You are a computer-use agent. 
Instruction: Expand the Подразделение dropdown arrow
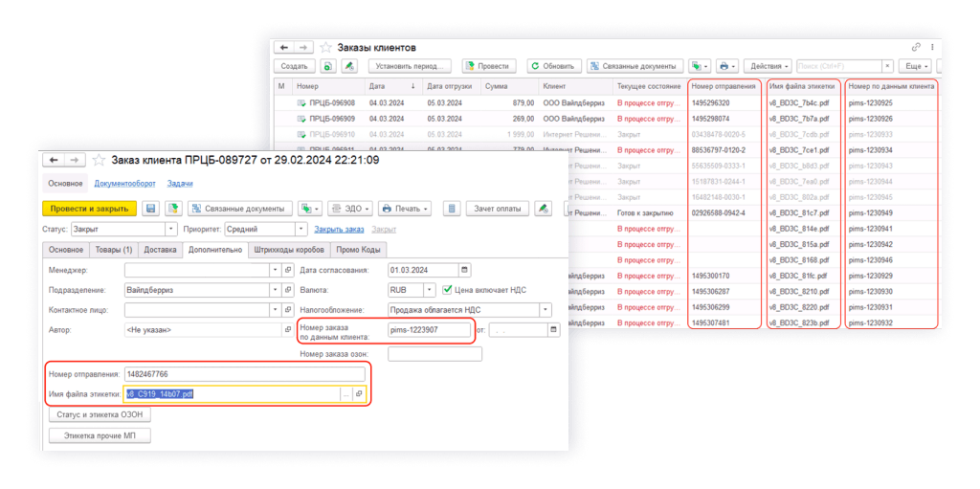[x=277, y=290]
